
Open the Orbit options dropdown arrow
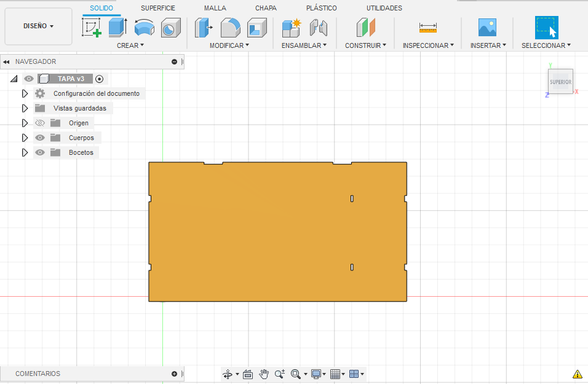(237, 374)
